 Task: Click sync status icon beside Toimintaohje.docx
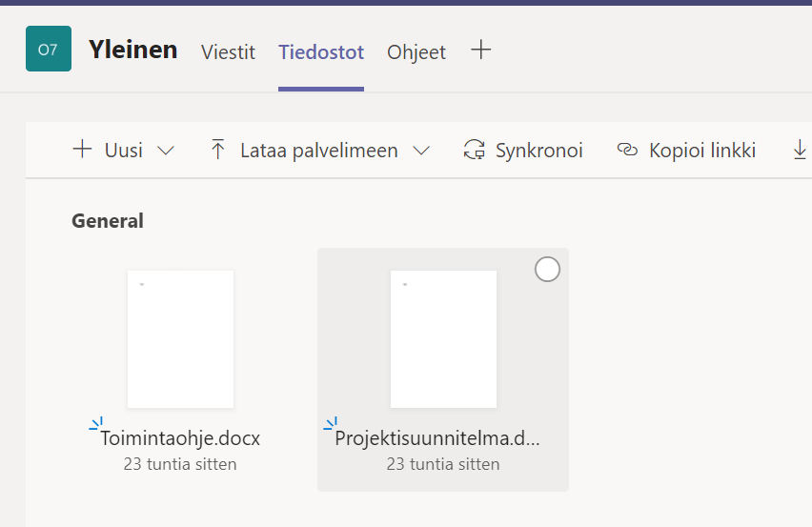[x=93, y=425]
